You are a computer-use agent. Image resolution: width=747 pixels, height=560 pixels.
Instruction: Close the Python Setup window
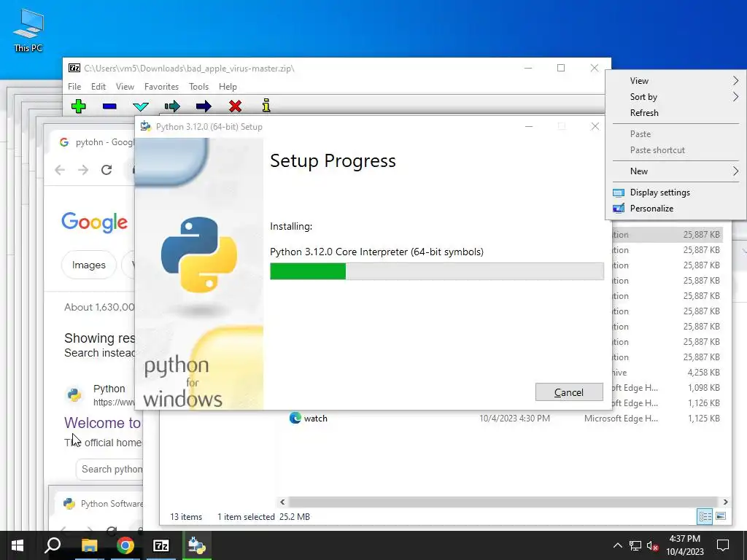[595, 126]
